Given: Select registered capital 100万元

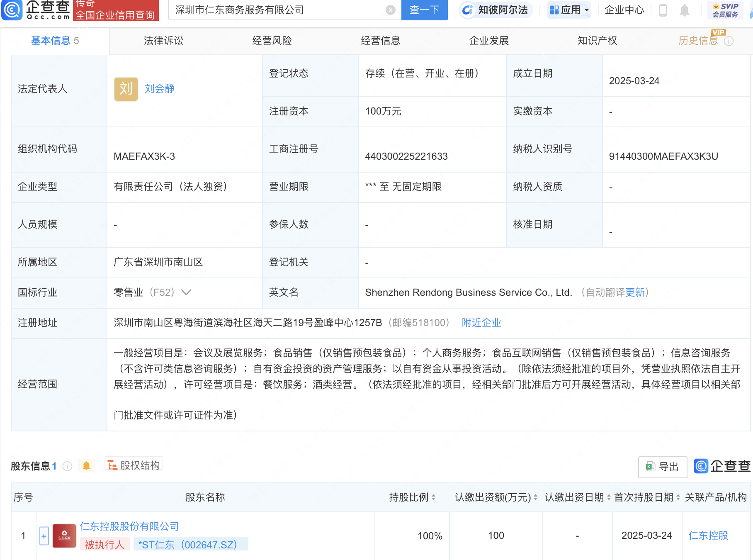Looking at the screenshot, I should click(383, 111).
